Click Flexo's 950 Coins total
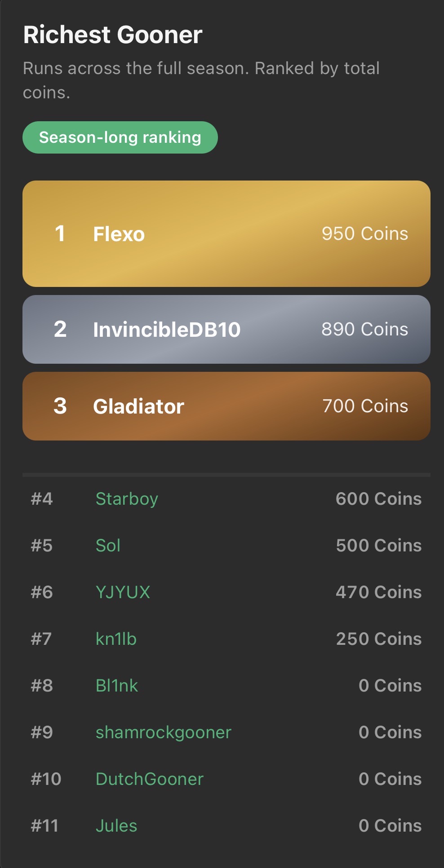This screenshot has height=868, width=444. [364, 234]
